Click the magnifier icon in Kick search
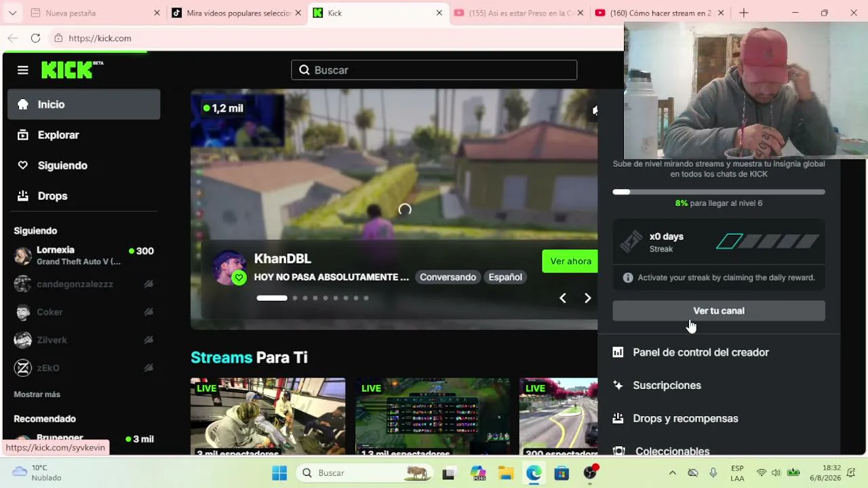The height and width of the screenshot is (488, 868). click(304, 70)
